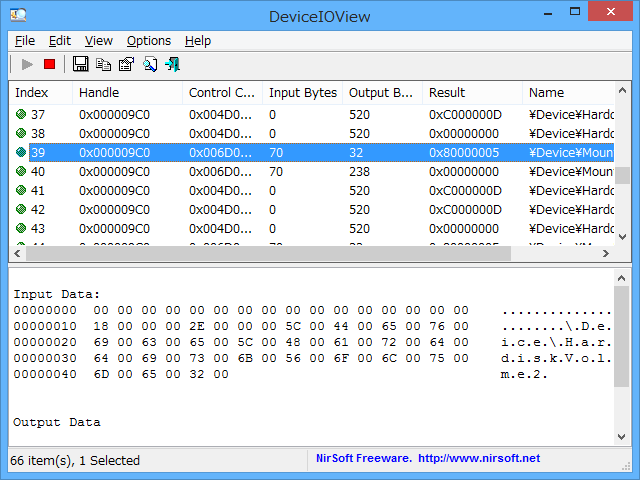640x480 pixels.
Task: Click the horizontal scrollbar left arrow
Action: (18, 253)
